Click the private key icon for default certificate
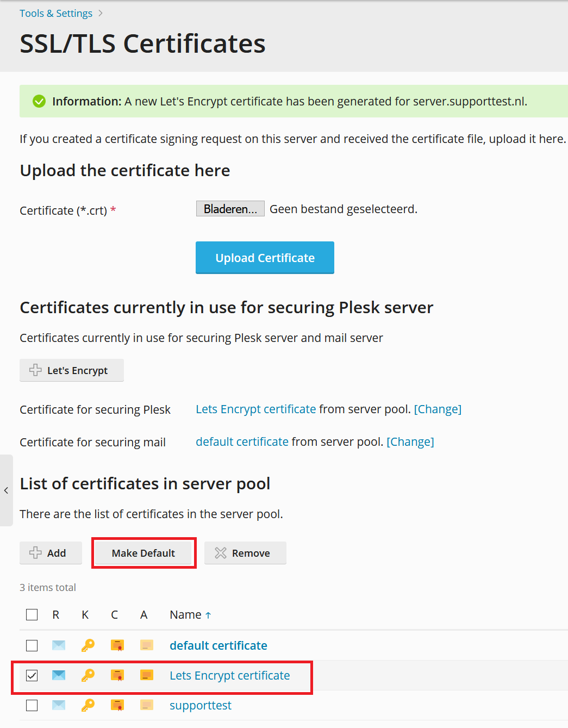Image resolution: width=568 pixels, height=728 pixels. tap(88, 645)
